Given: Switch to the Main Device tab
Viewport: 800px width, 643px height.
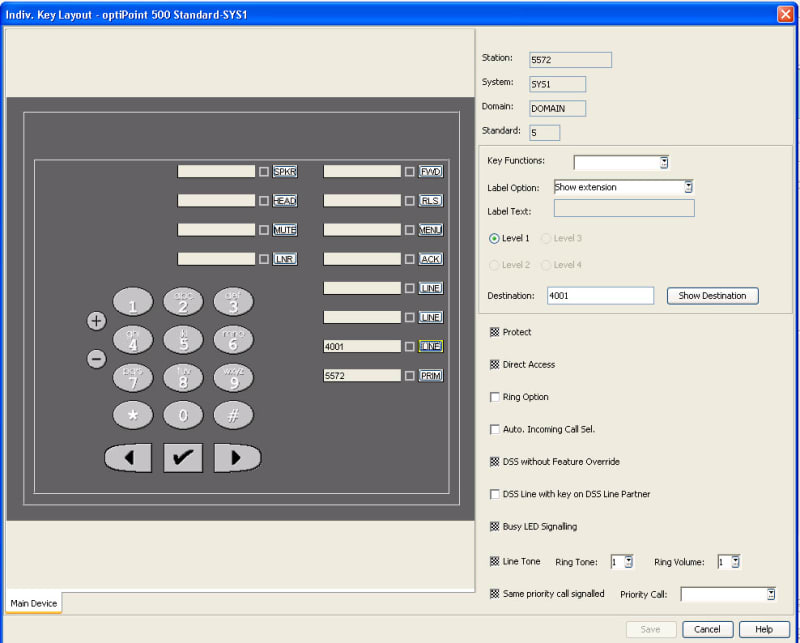Looking at the screenshot, I should click(x=34, y=603).
